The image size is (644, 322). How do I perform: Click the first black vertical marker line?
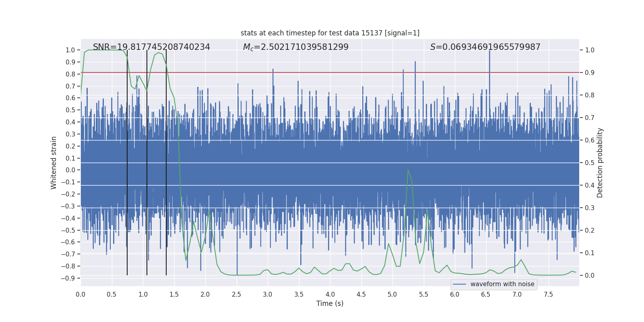(127, 161)
